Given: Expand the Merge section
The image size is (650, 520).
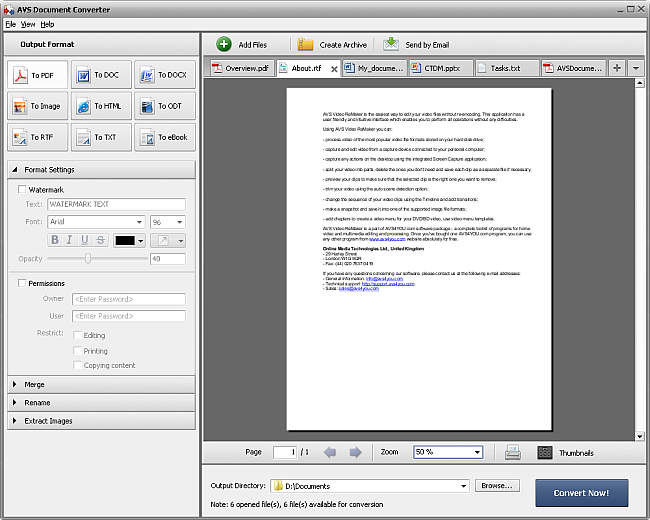Looking at the screenshot, I should [102, 384].
